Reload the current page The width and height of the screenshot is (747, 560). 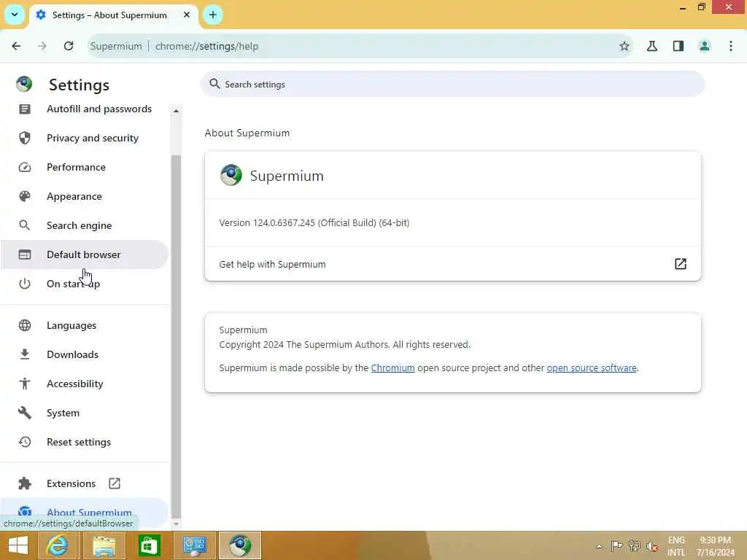69,46
